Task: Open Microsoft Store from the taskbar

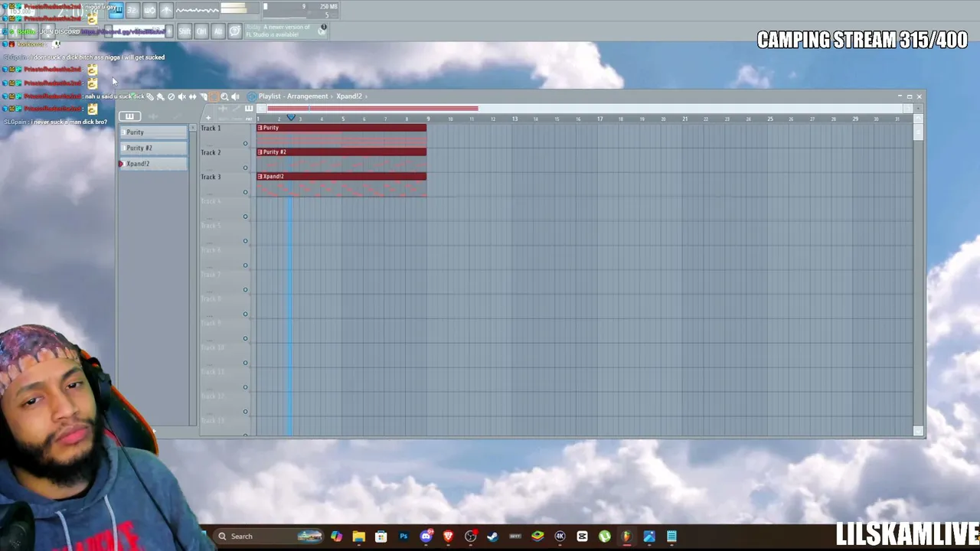Action: pyautogui.click(x=381, y=536)
